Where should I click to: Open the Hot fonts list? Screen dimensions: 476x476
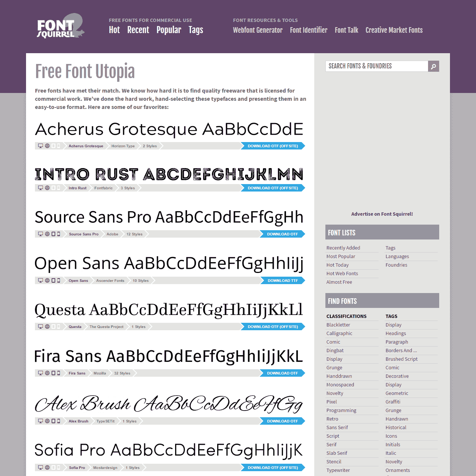114,30
